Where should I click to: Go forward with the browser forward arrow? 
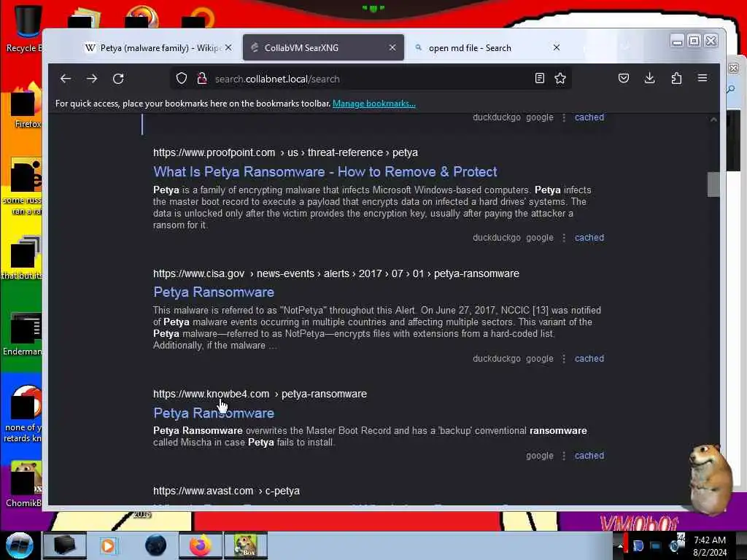[x=92, y=79]
